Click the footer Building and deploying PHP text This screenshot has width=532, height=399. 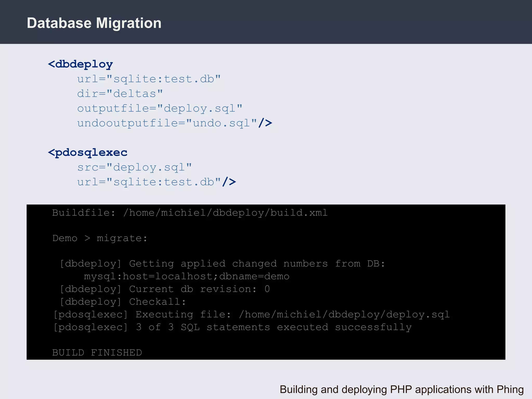[x=401, y=390]
